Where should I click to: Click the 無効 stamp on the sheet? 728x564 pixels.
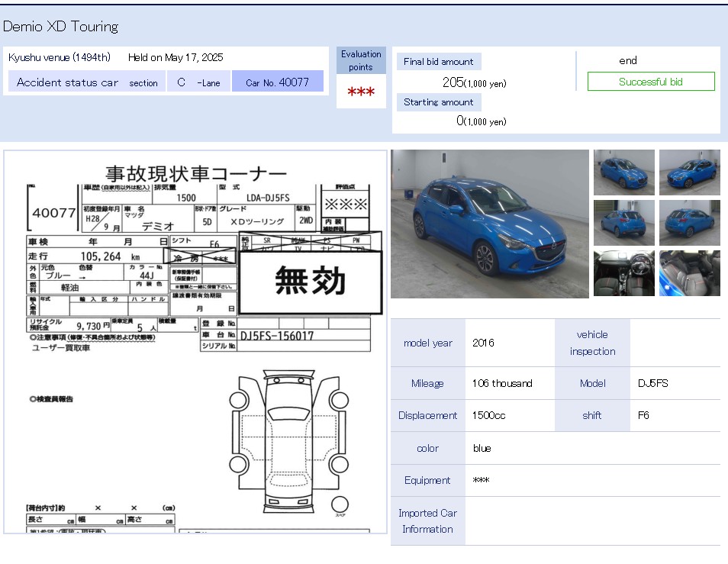pos(310,282)
